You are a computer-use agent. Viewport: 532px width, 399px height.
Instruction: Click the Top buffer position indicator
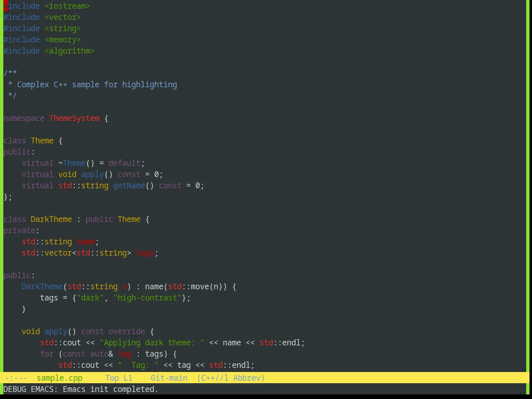click(112, 378)
